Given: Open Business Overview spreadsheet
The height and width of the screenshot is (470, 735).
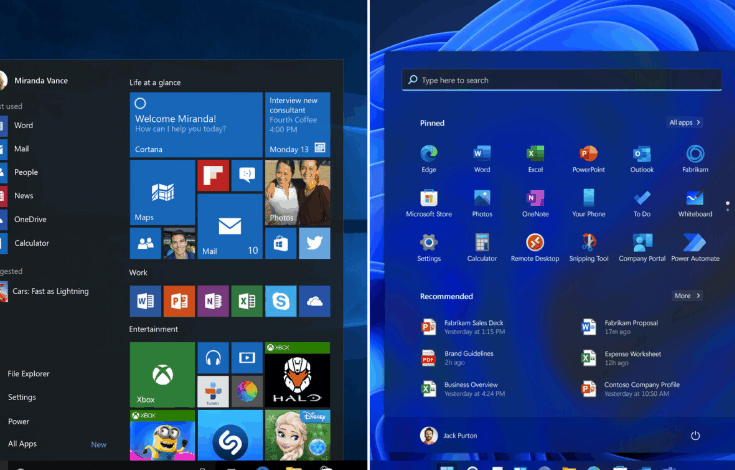Looking at the screenshot, I should coord(463,389).
